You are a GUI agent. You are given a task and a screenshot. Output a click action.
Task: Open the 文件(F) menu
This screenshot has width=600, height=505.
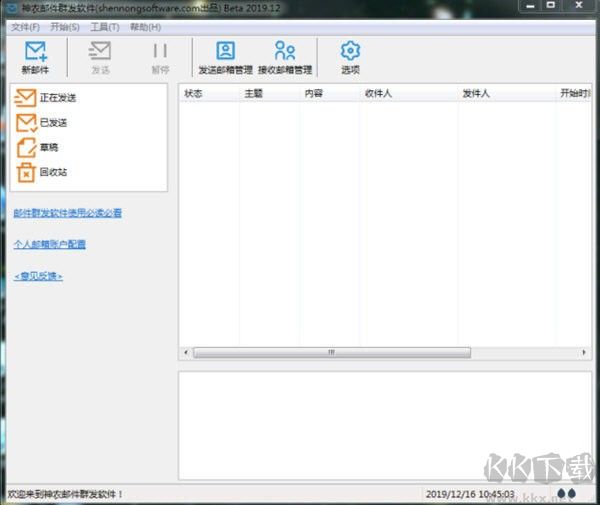click(25, 27)
